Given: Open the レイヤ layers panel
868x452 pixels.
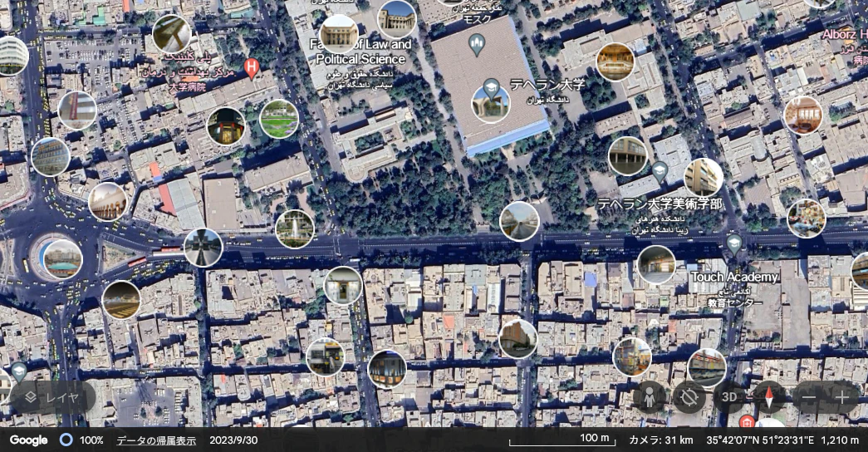Looking at the screenshot, I should coord(52,397).
